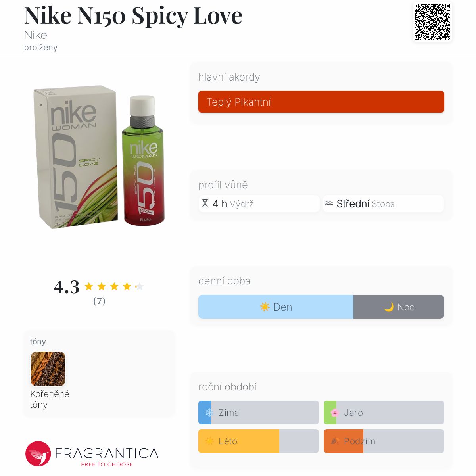The image size is (476, 476).
Task: Click the blossom icon for Jaro
Action: [334, 413]
